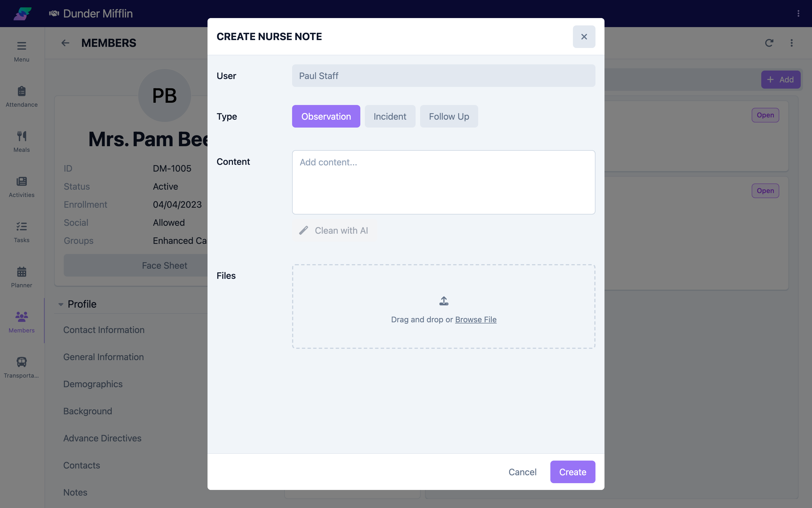Click Clean with AI
Viewport: 812px width, 508px height.
(334, 231)
